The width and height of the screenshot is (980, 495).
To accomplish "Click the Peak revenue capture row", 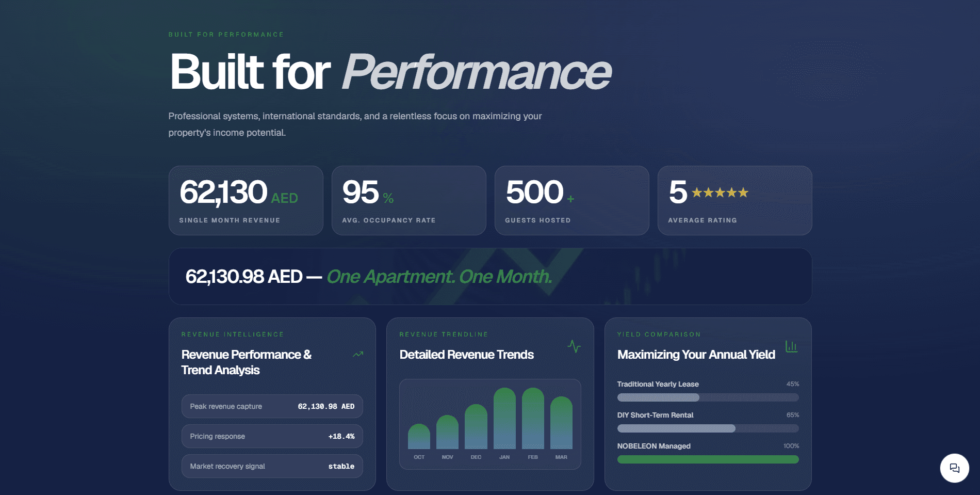I will point(272,406).
